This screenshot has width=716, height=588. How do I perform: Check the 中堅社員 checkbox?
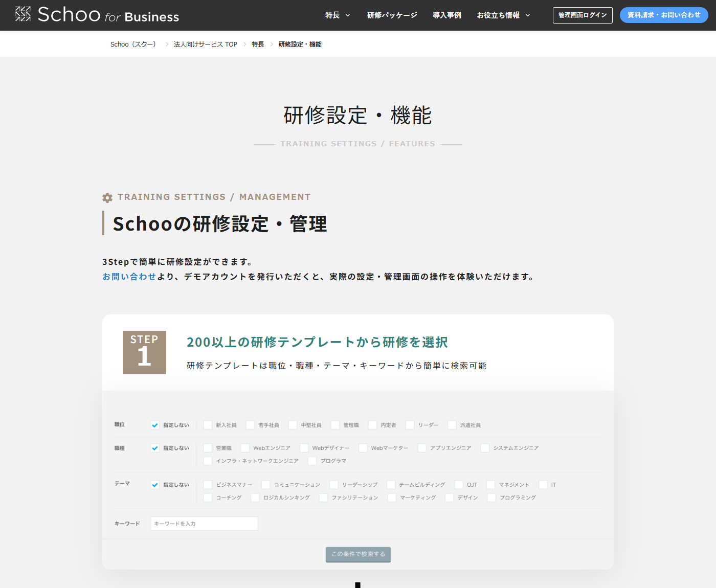(x=293, y=425)
